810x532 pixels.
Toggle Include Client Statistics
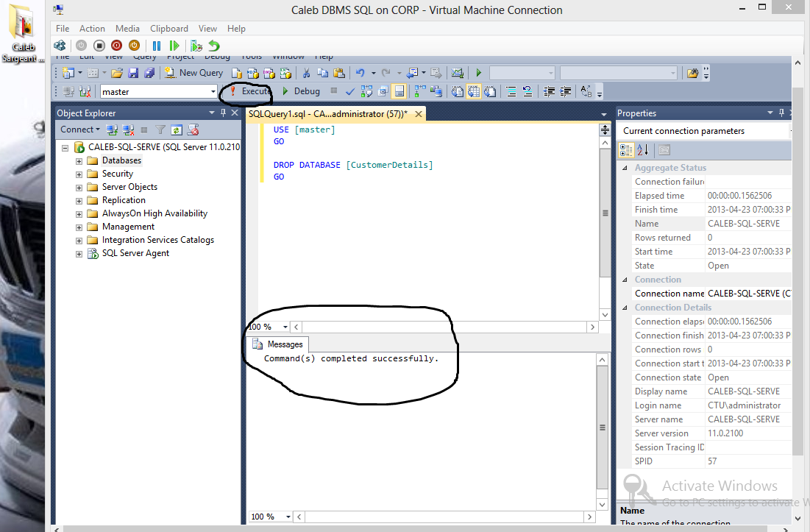coord(436,91)
